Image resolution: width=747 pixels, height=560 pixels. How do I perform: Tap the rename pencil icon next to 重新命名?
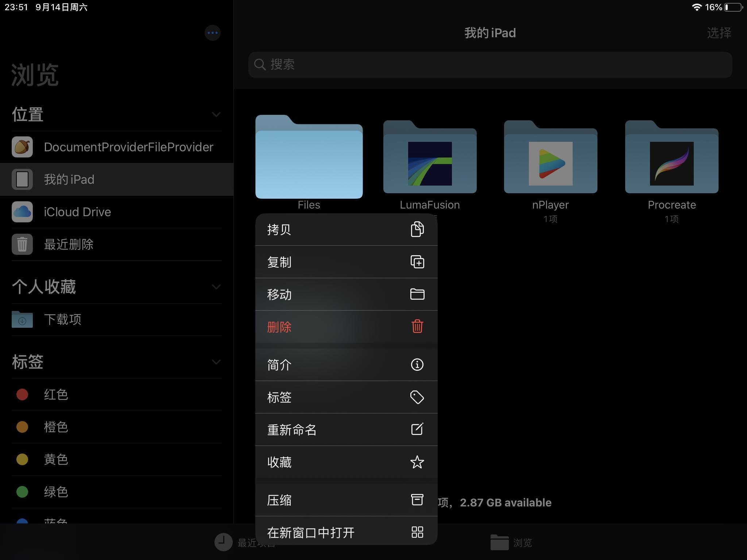(x=417, y=429)
